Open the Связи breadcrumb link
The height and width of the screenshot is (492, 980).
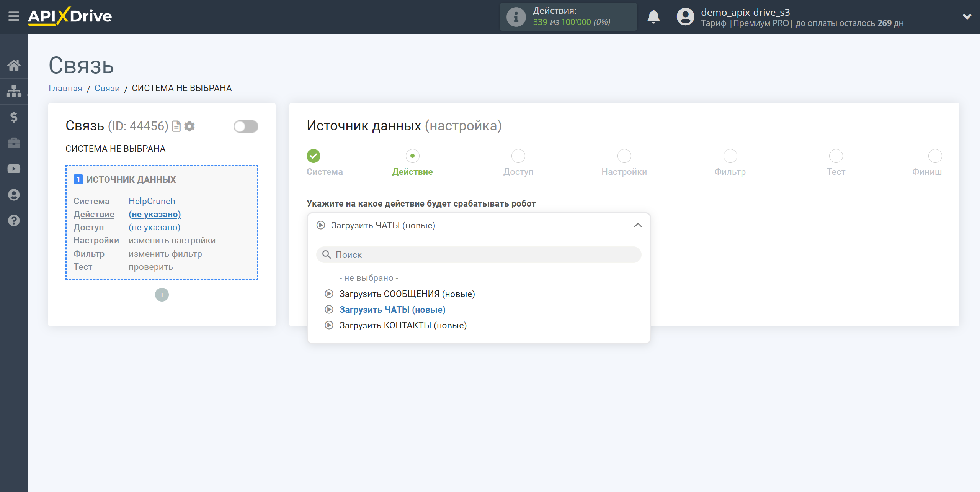(107, 88)
